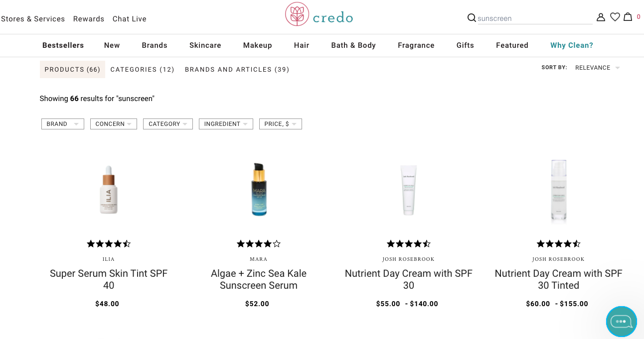Open the BRAND filter dropdown
The image size is (644, 339).
coord(62,123)
